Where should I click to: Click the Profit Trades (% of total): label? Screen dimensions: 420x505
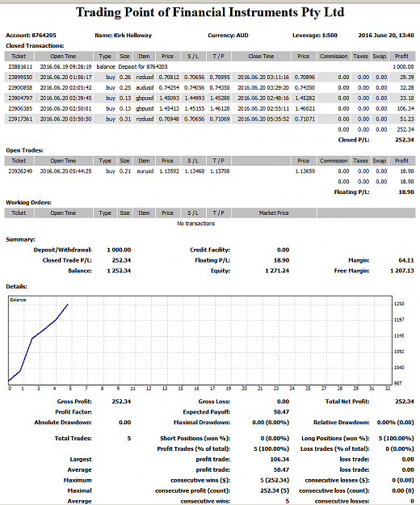(193, 449)
